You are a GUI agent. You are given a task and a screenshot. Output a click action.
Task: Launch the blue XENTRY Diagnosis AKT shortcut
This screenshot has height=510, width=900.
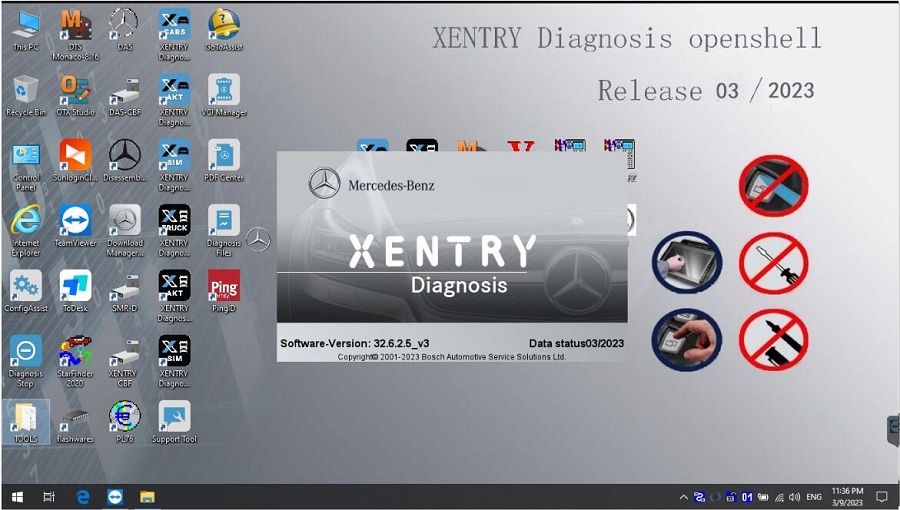click(174, 100)
